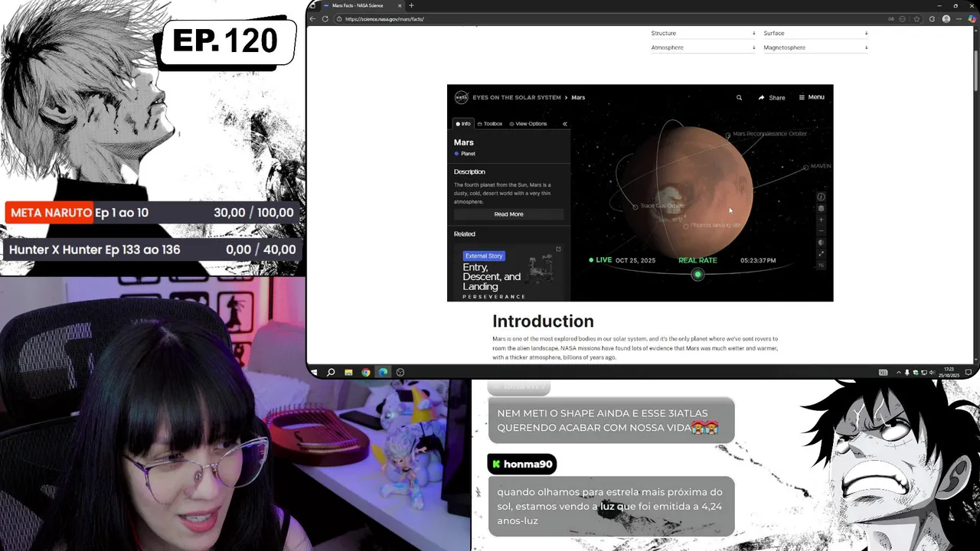Switch to the Toolbox tab

pos(490,123)
